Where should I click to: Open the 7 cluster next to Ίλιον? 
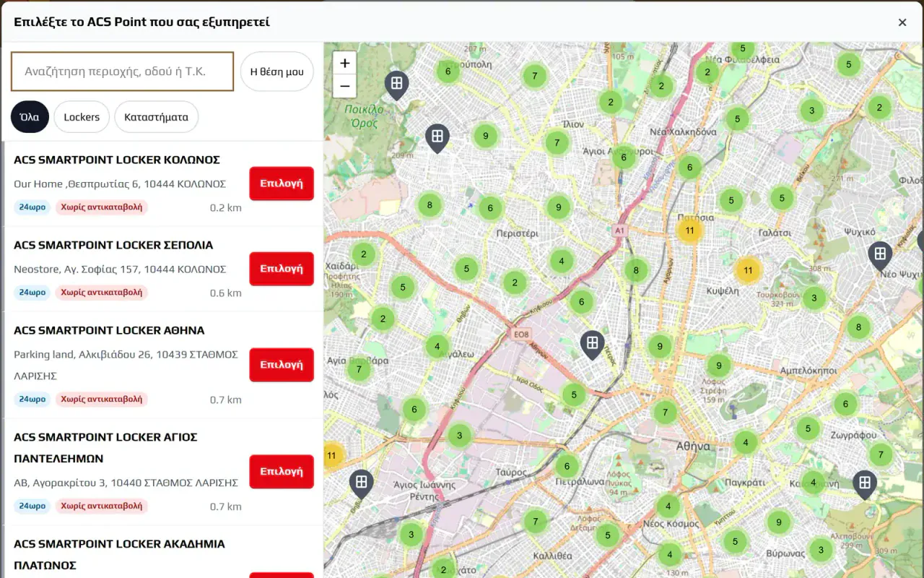point(557,143)
